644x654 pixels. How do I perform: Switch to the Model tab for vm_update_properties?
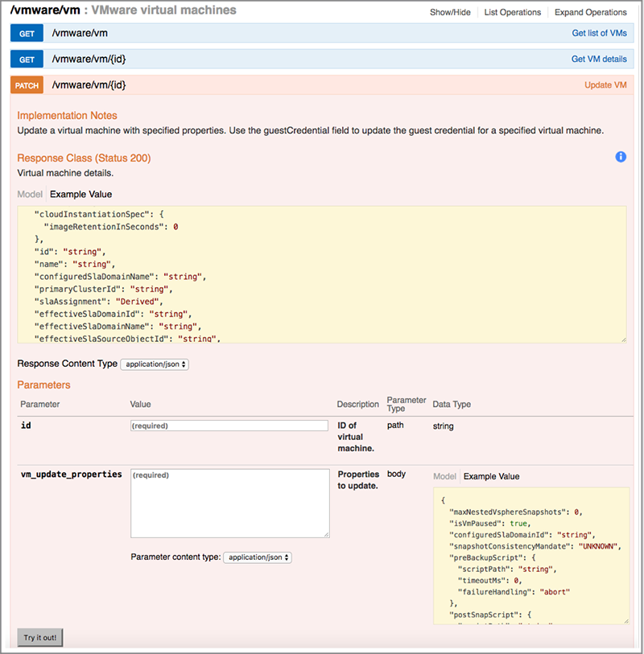click(x=444, y=476)
